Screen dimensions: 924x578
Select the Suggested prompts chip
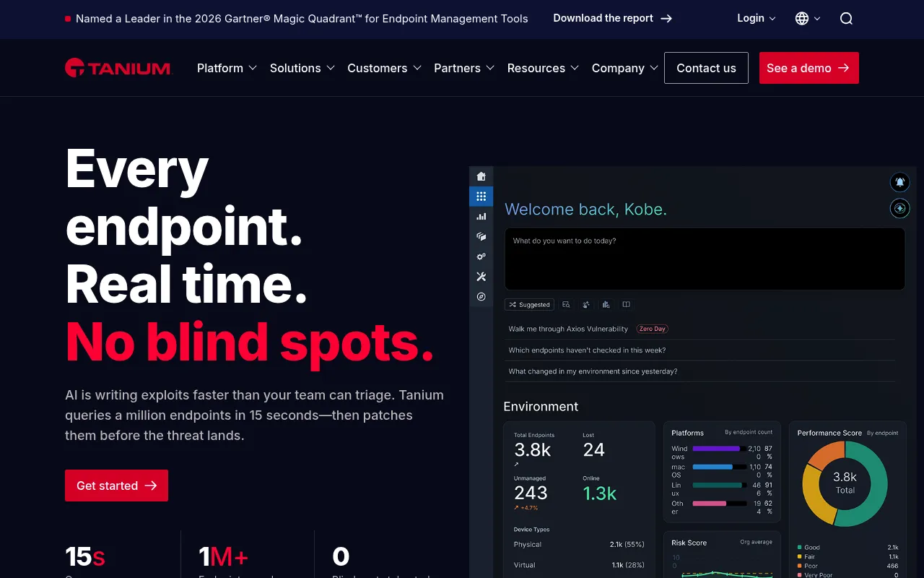(529, 305)
